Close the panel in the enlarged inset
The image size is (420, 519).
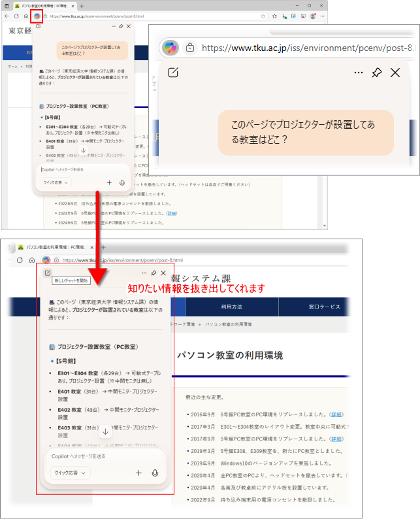tap(395, 73)
